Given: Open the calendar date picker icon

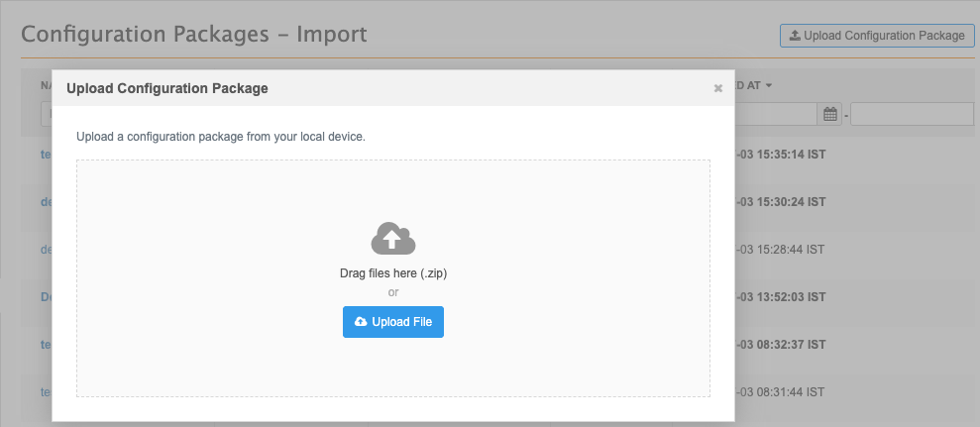Looking at the screenshot, I should 830,114.
